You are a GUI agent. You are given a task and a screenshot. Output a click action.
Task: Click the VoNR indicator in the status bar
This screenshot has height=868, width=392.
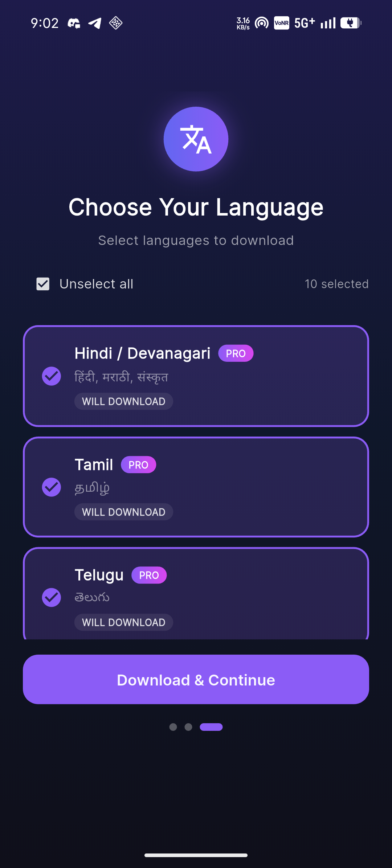coord(282,23)
